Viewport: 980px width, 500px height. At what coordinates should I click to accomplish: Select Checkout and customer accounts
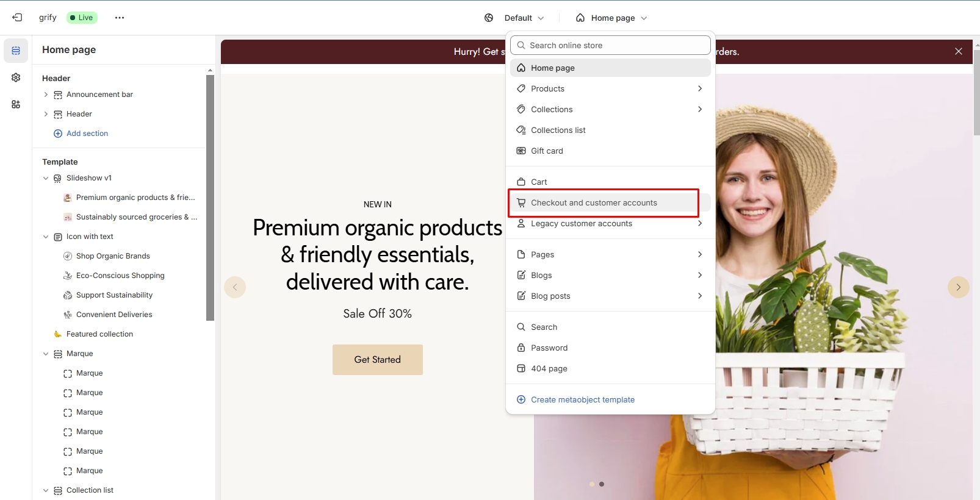click(593, 203)
